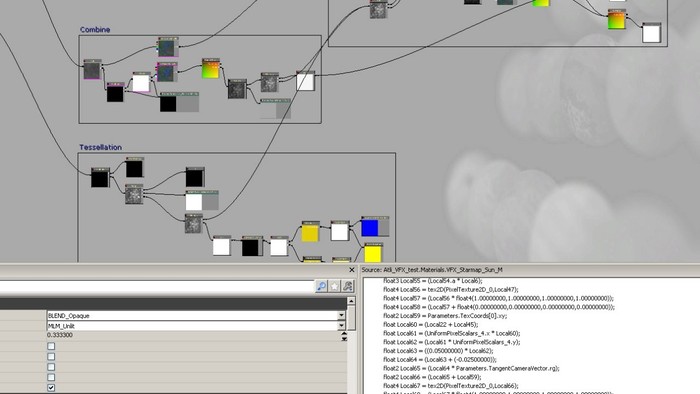Enable the first checkbox under the 0.333300 value
The width and height of the screenshot is (700, 394).
[x=51, y=346]
